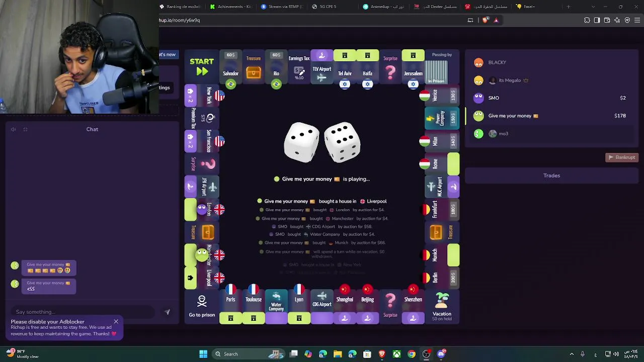The height and width of the screenshot is (362, 644).
Task: Select the Treasure chest tile next to Salvador
Action: tap(254, 67)
